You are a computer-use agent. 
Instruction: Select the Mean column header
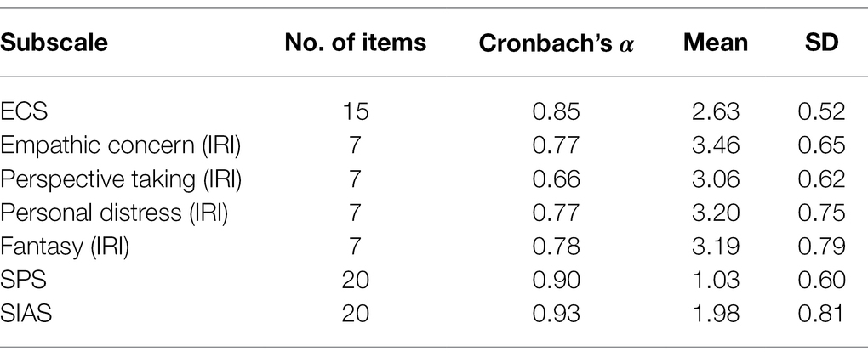point(715,43)
